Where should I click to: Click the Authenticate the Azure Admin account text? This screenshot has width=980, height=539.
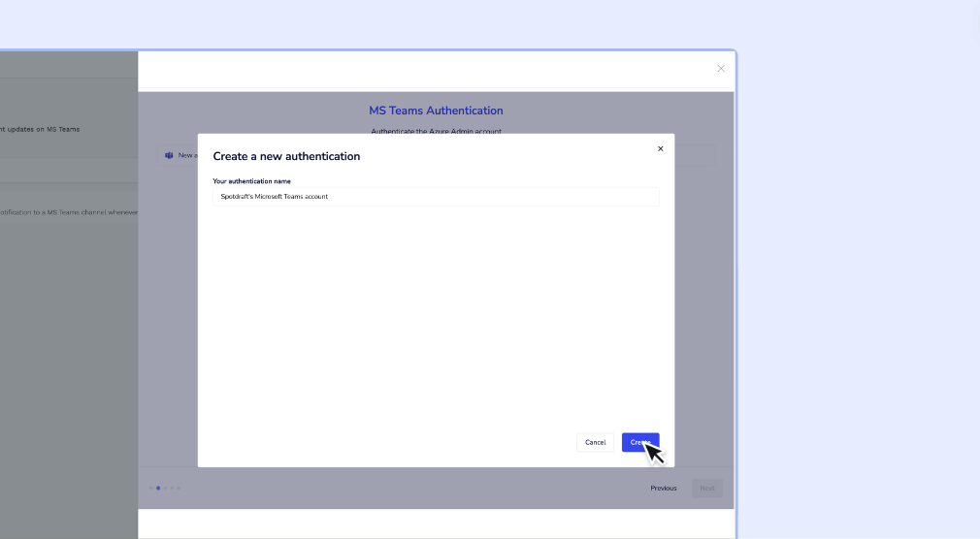pos(436,131)
